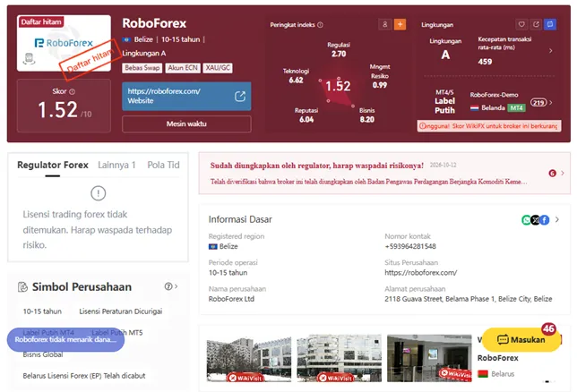Click the contact number +593964281548

coord(410,246)
